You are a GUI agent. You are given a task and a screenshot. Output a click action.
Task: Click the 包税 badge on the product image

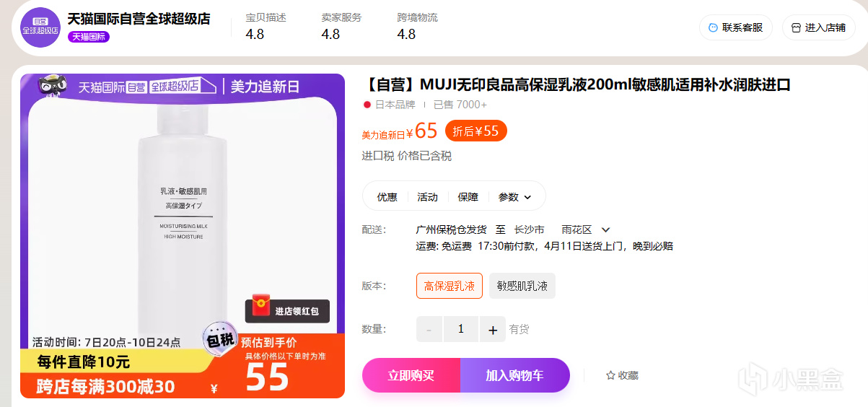point(220,339)
